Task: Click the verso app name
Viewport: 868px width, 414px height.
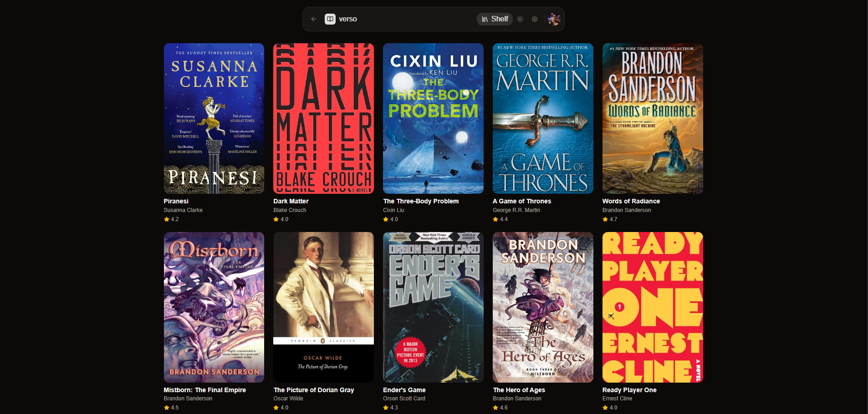Action: pos(348,19)
